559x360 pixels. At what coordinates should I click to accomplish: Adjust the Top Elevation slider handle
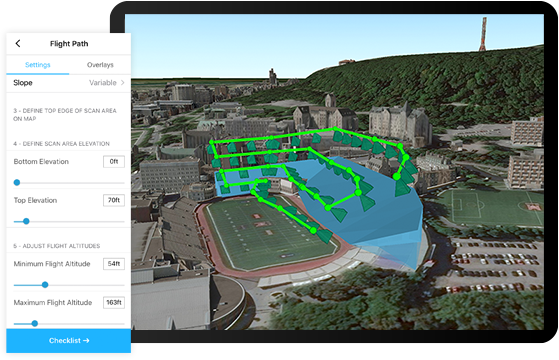tap(26, 221)
